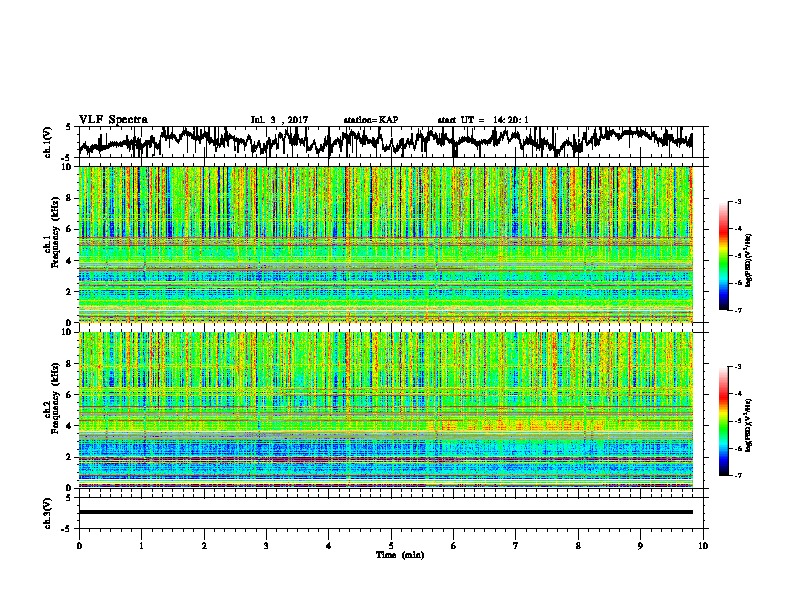
Task: Click the "-3" label on the ch.1 colorbar
Action: 738,202
